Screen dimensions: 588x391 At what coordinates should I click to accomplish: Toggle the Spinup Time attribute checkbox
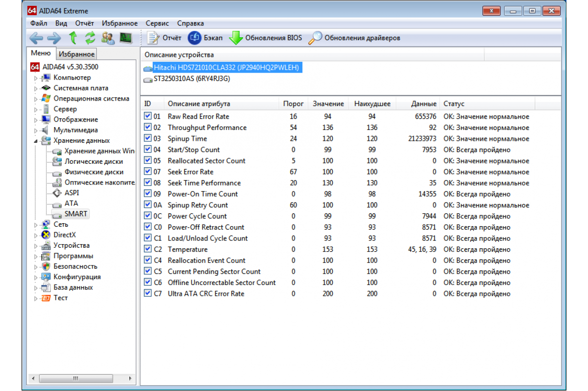coord(148,138)
